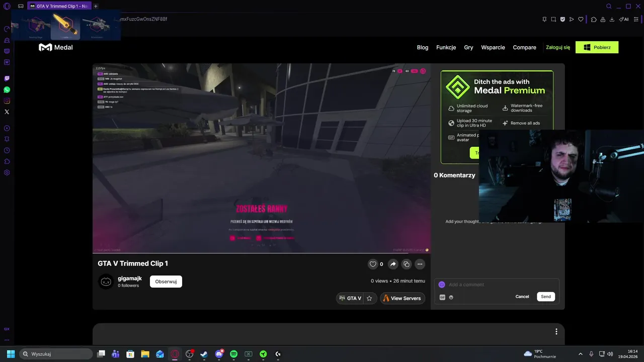Toggle the ad blocker shield icon
Screen dimensions: 644x362
562,19
